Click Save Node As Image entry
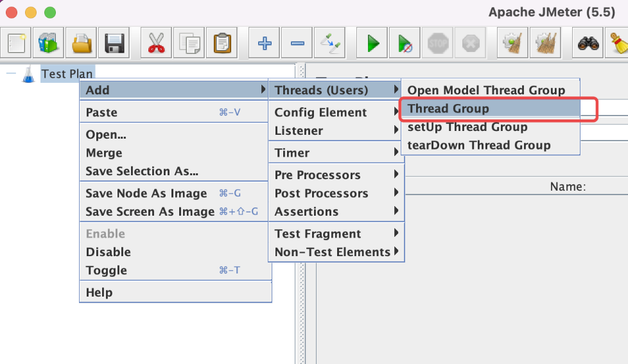Viewport: 628px width, 364px height. coord(146,193)
